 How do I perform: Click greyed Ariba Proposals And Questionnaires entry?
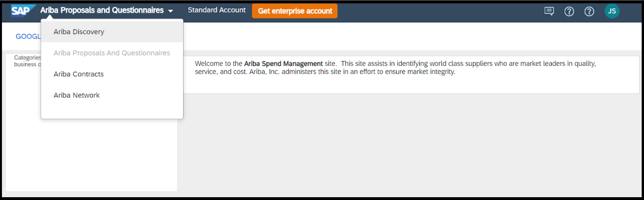click(x=112, y=53)
